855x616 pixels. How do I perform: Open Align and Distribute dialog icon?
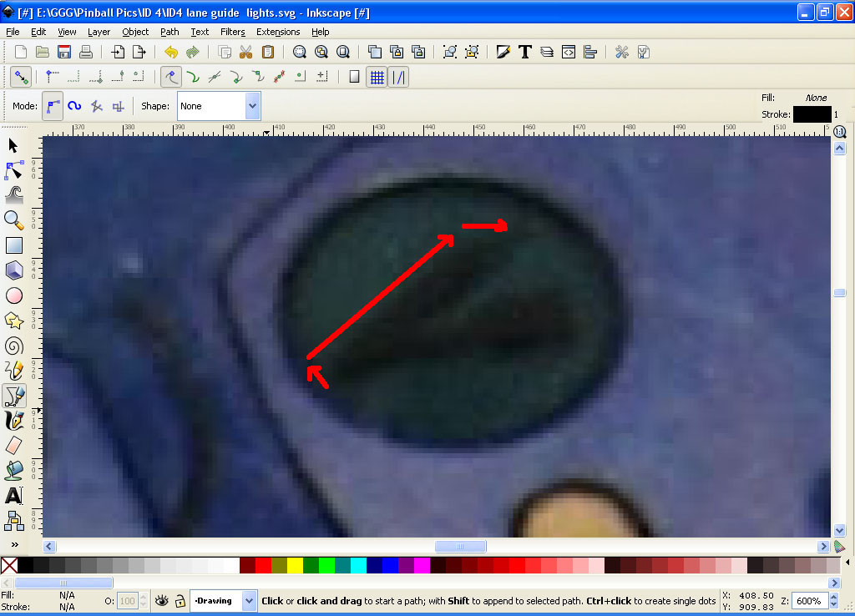click(x=590, y=53)
